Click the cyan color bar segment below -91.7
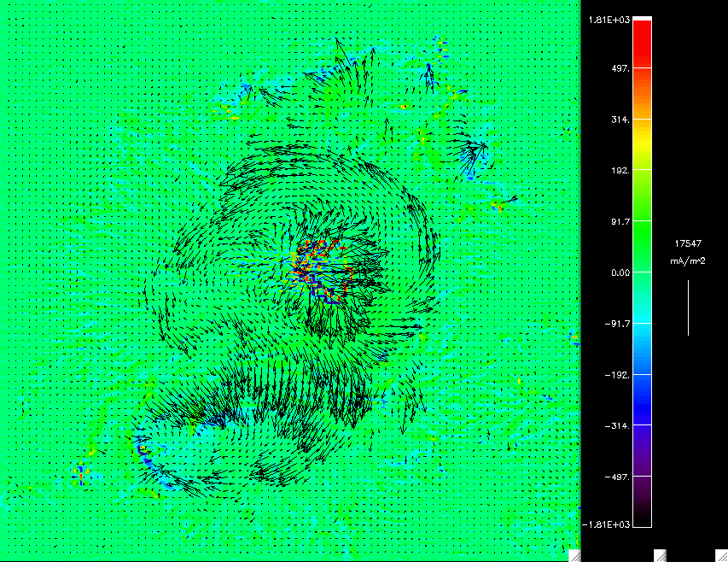The width and height of the screenshot is (728, 562). [642, 348]
